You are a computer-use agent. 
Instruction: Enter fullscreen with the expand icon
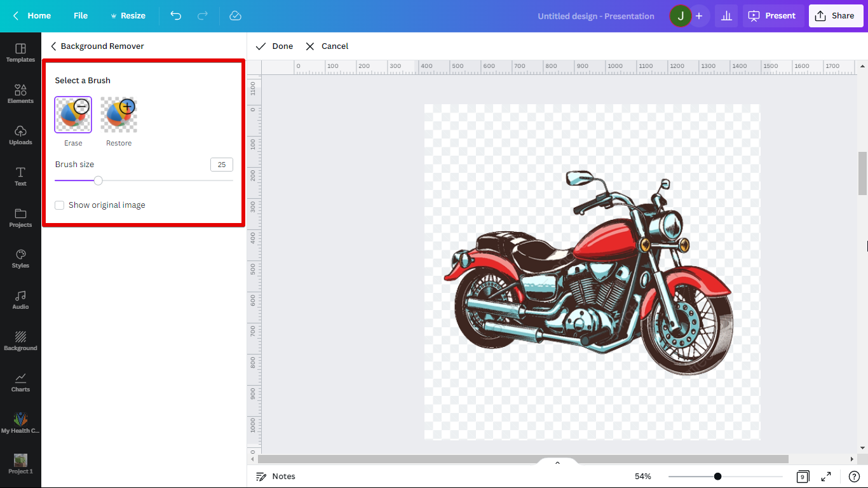[x=826, y=477]
